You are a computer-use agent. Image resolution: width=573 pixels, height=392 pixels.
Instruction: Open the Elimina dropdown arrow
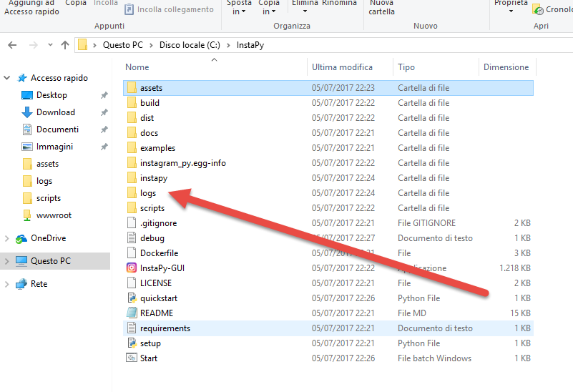[x=305, y=11]
